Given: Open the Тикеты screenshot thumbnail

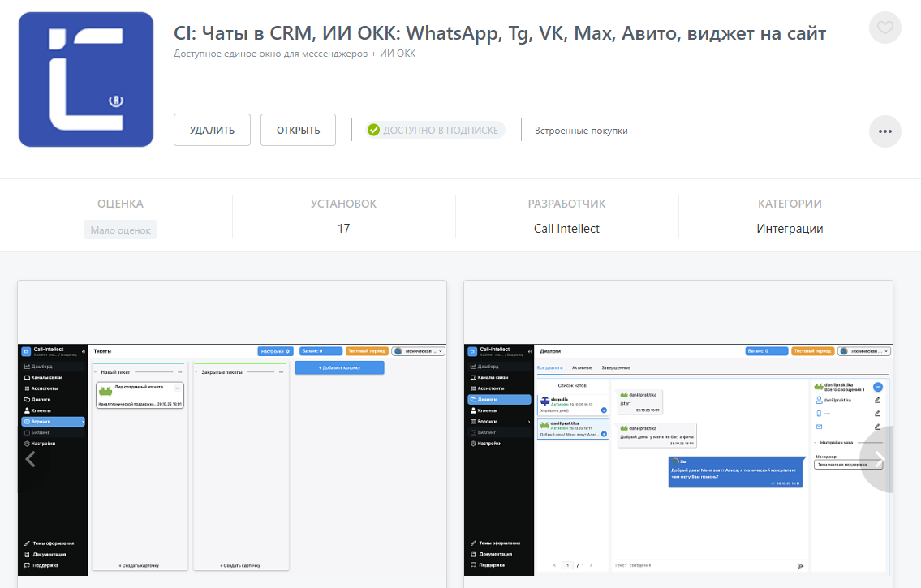Looking at the screenshot, I should pos(232,434).
